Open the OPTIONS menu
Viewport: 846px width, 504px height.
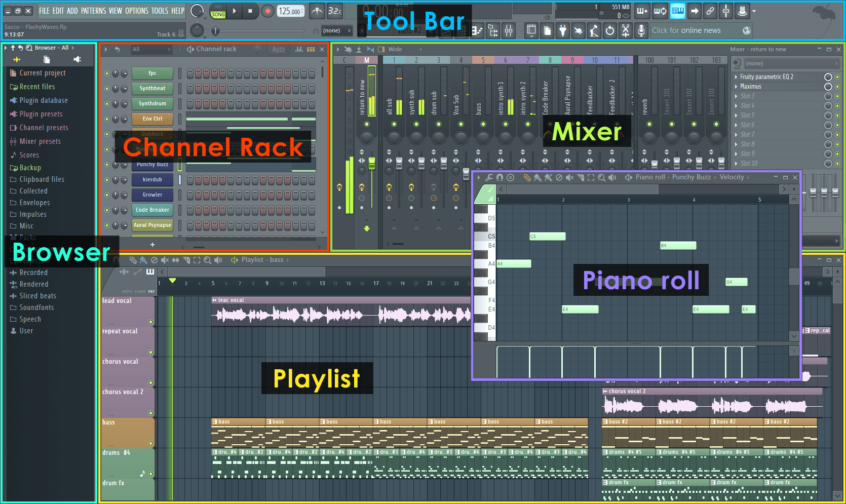[136, 10]
